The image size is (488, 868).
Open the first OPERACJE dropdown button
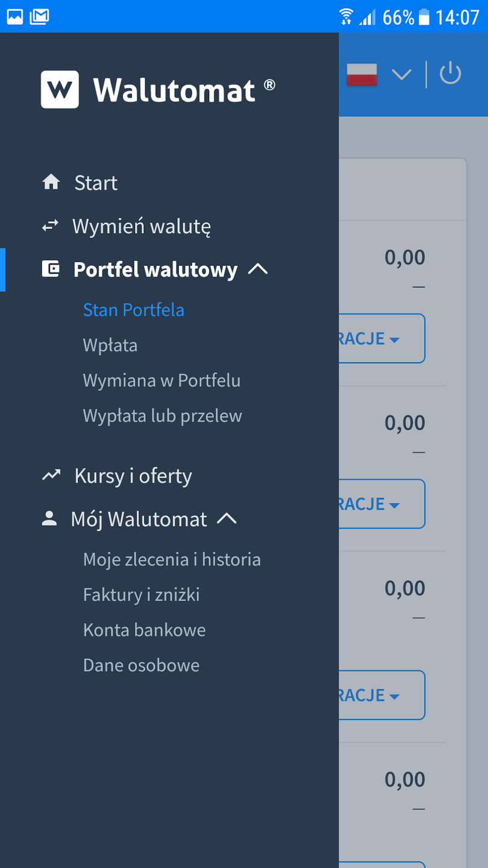(x=382, y=339)
